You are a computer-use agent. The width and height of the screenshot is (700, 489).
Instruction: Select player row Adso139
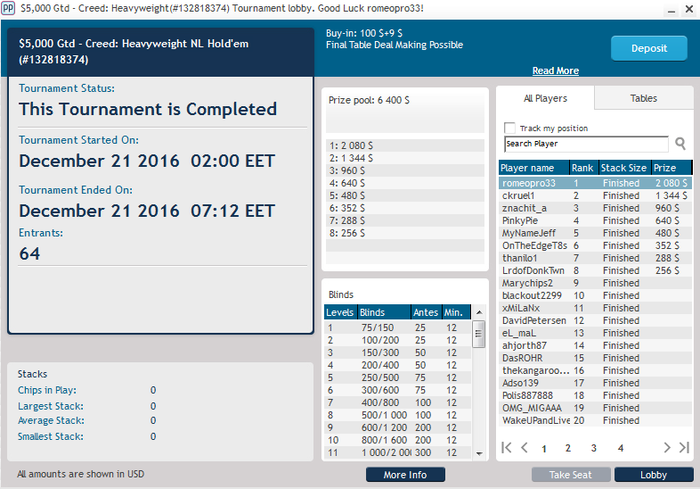595,383
